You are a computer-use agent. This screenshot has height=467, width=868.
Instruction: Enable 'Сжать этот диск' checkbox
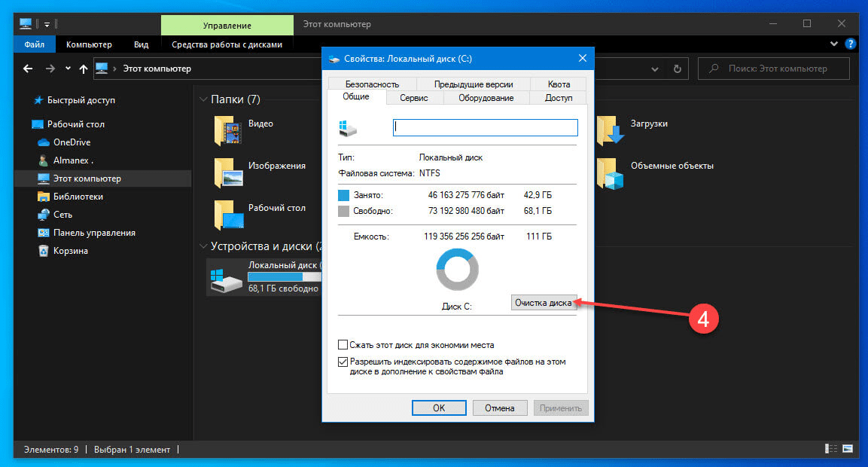coord(343,345)
